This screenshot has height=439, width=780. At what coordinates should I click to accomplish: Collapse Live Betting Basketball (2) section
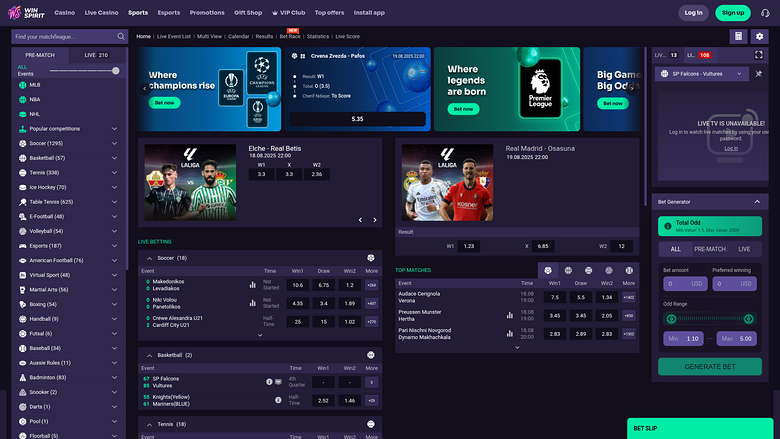pos(149,355)
